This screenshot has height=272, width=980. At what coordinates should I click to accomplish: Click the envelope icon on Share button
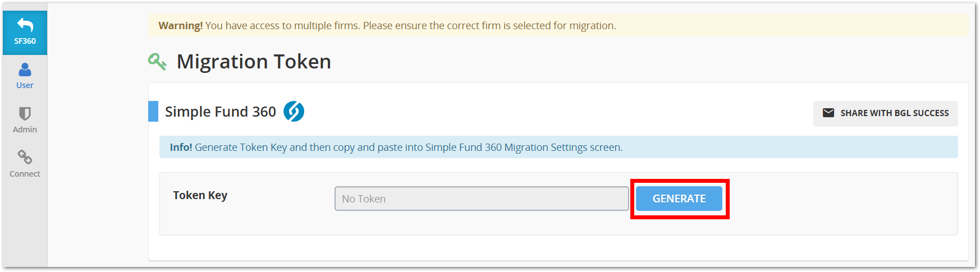point(828,113)
